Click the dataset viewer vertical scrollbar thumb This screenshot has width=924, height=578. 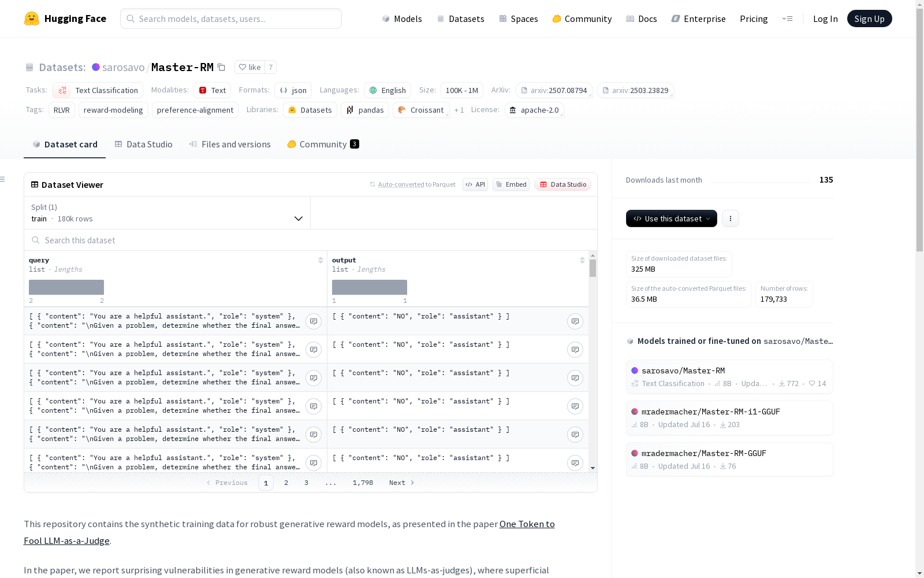[593, 268]
